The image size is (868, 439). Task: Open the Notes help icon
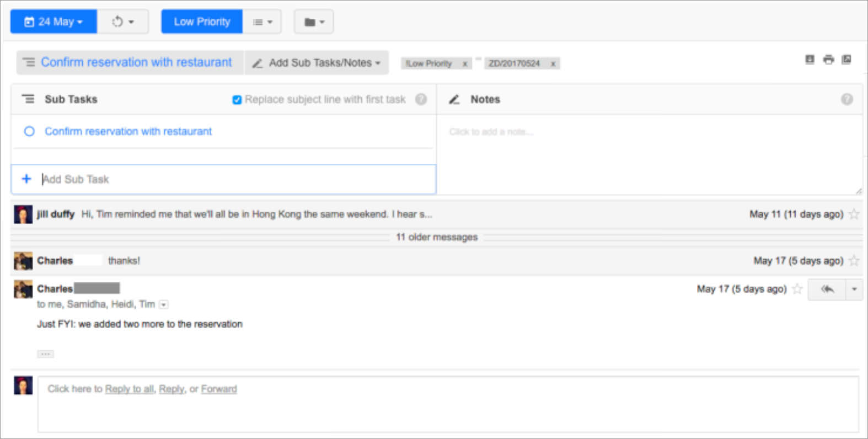click(x=847, y=99)
